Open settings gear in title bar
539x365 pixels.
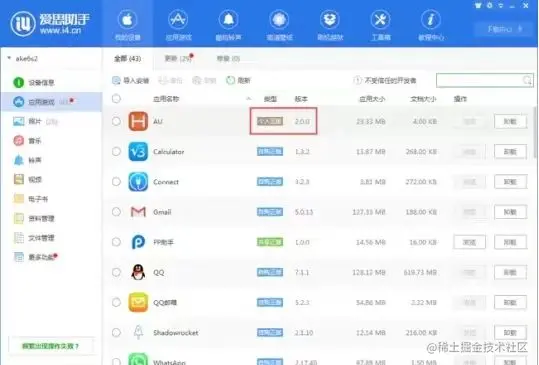coord(490,5)
